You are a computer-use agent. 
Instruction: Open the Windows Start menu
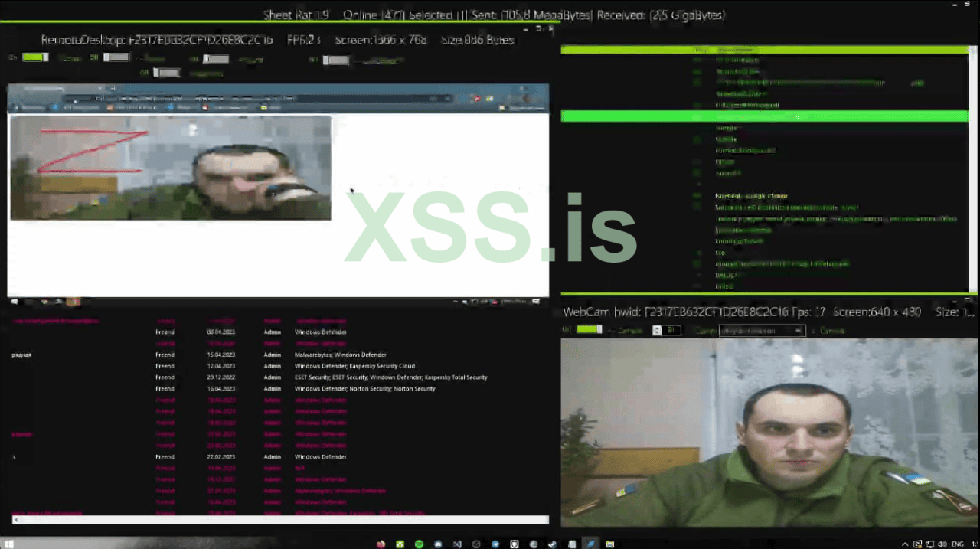click(11, 544)
